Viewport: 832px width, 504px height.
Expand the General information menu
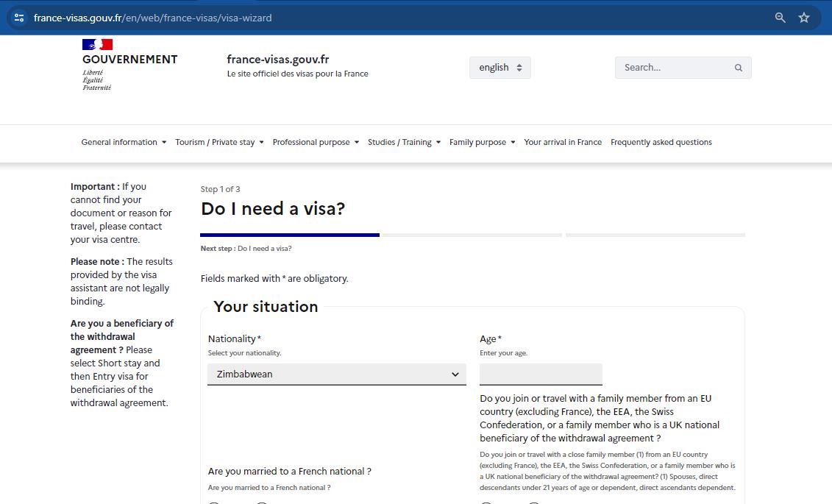point(124,142)
